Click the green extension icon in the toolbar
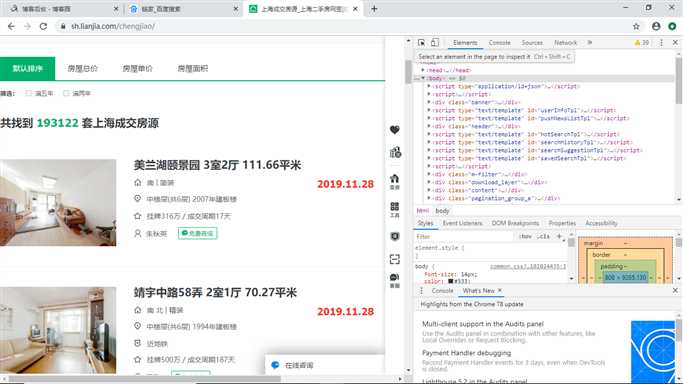683x384 pixels. pyautogui.click(x=672, y=26)
